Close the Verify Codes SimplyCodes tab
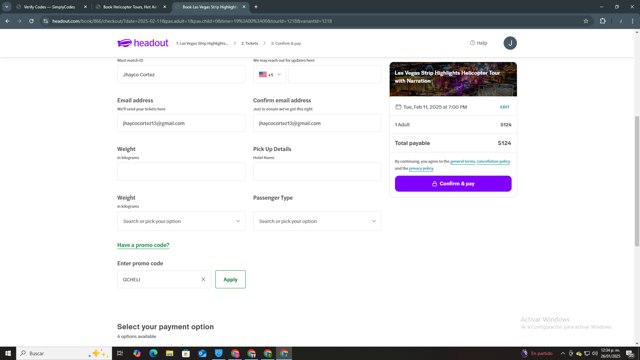The height and width of the screenshot is (360, 640). [85, 7]
